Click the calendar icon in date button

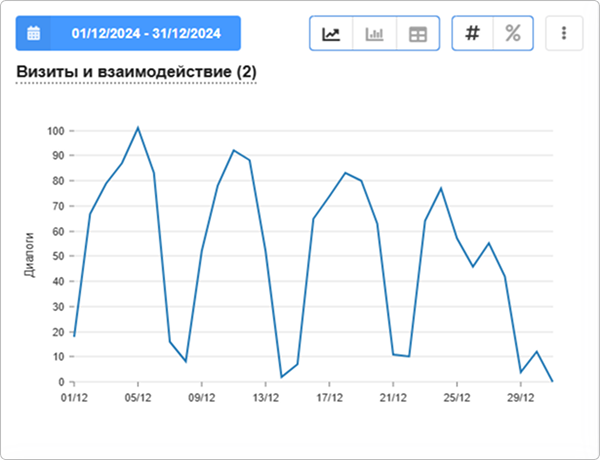[33, 33]
